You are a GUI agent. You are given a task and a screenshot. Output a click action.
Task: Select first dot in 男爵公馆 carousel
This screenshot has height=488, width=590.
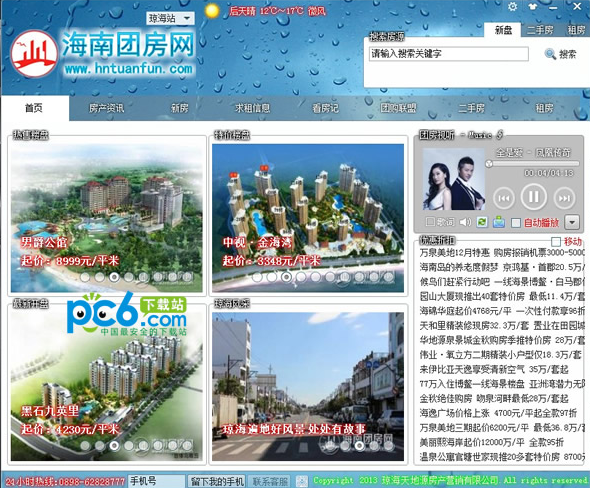click(85, 277)
